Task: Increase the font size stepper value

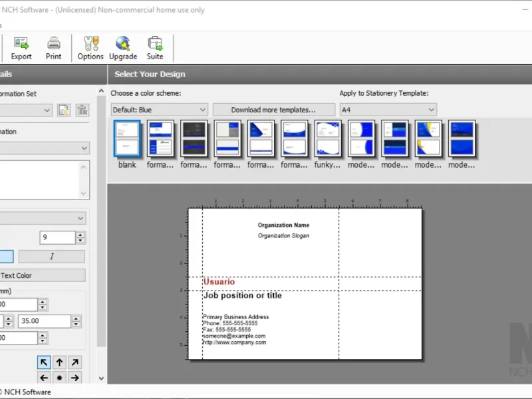Action: (x=80, y=234)
